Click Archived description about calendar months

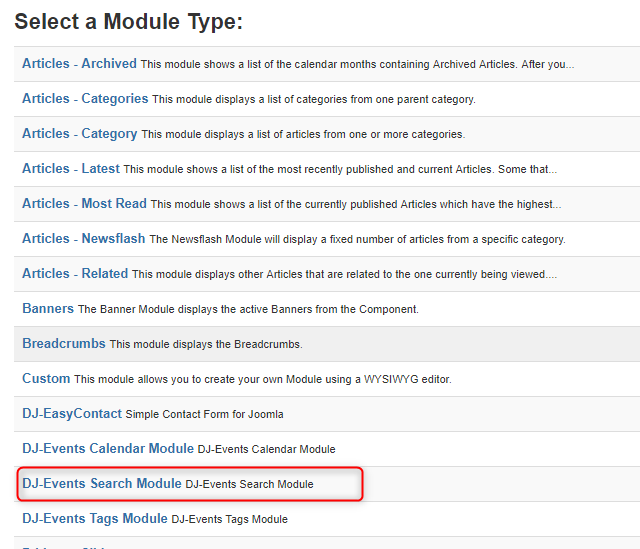(358, 64)
